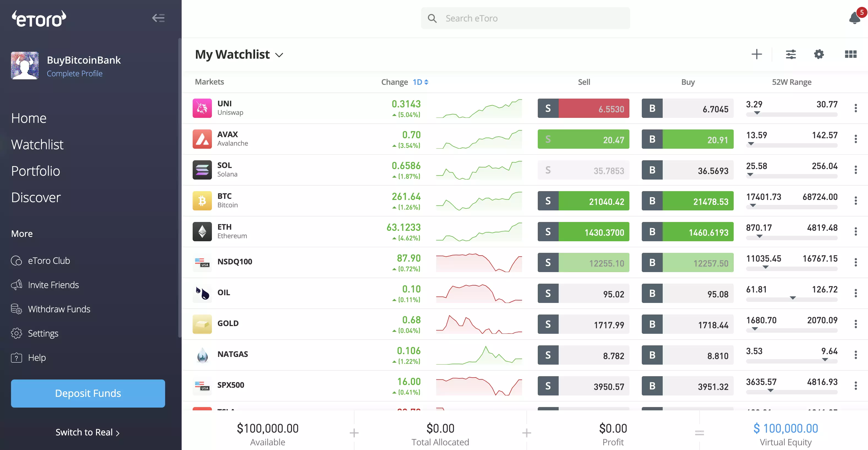
Task: Sell AVAX at 20.47
Action: click(x=583, y=139)
